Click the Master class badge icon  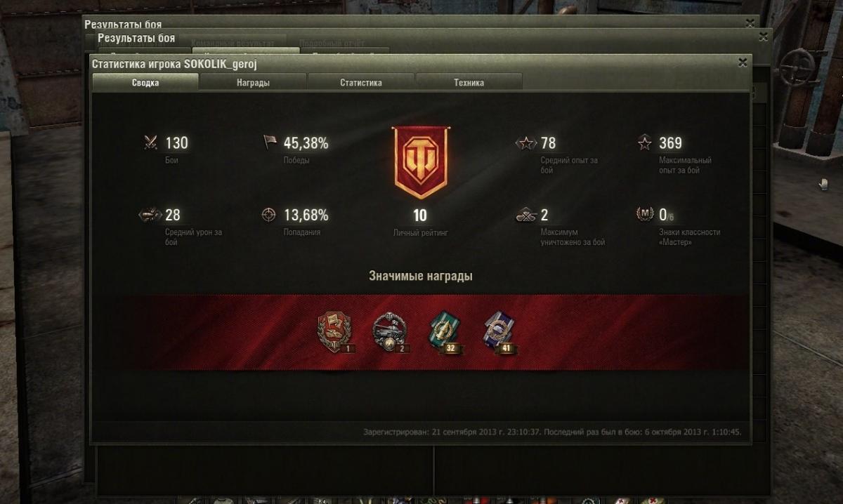pyautogui.click(x=644, y=215)
